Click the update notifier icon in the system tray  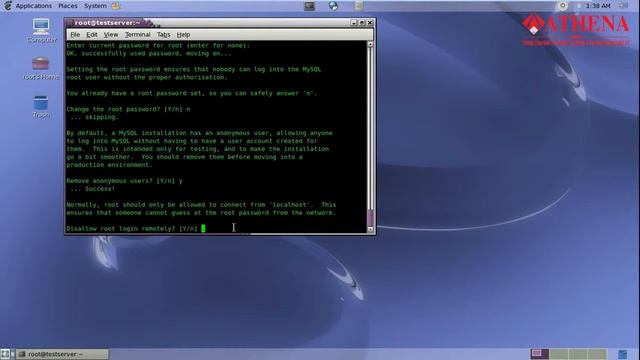point(562,6)
